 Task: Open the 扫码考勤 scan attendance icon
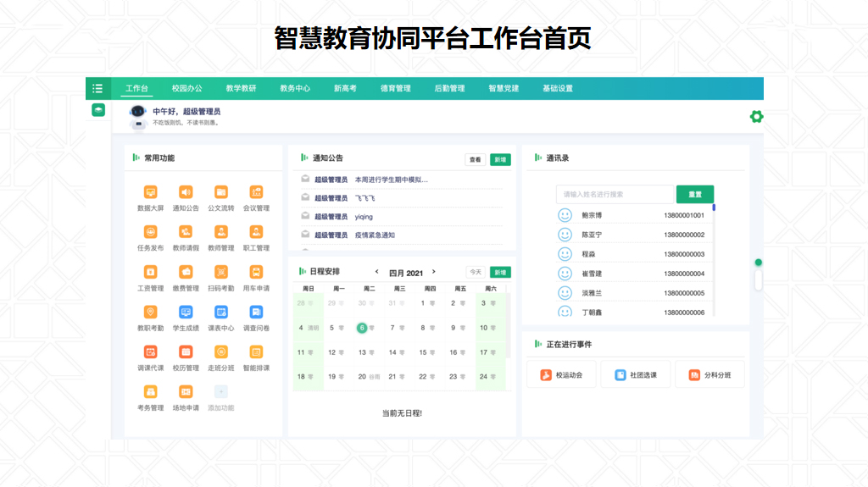(220, 272)
